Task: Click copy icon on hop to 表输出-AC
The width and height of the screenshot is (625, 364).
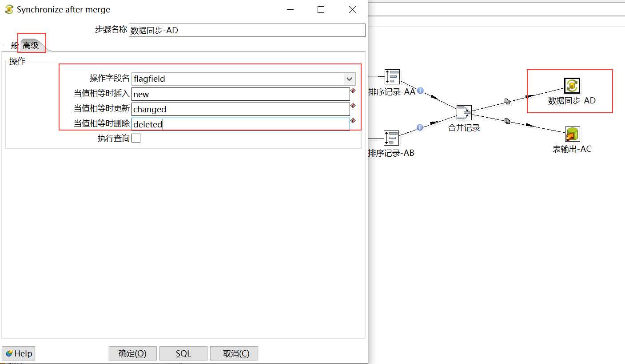Action: 507,121
